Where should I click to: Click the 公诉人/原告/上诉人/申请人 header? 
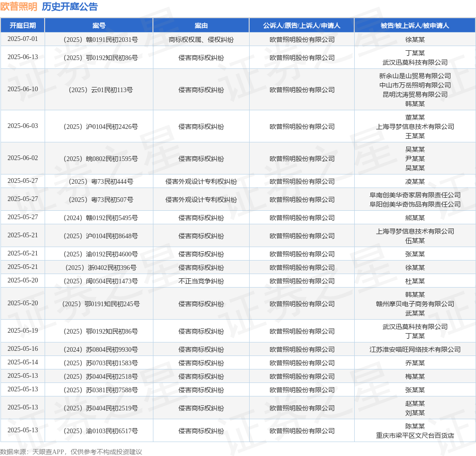click(301, 26)
